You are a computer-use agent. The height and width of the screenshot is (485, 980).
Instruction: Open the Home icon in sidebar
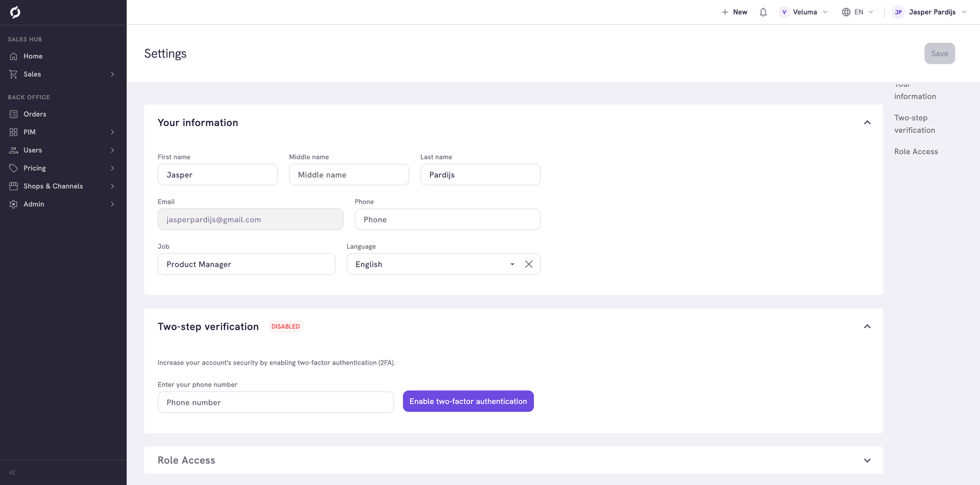pos(14,56)
